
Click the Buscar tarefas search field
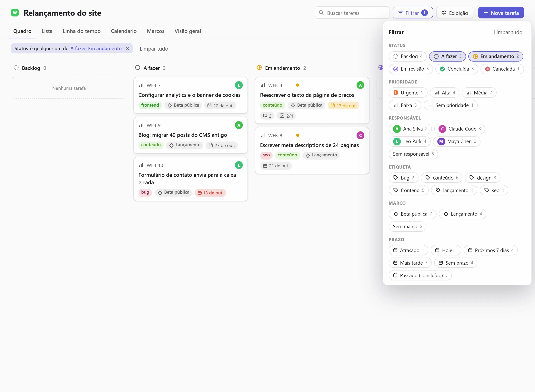click(x=352, y=13)
